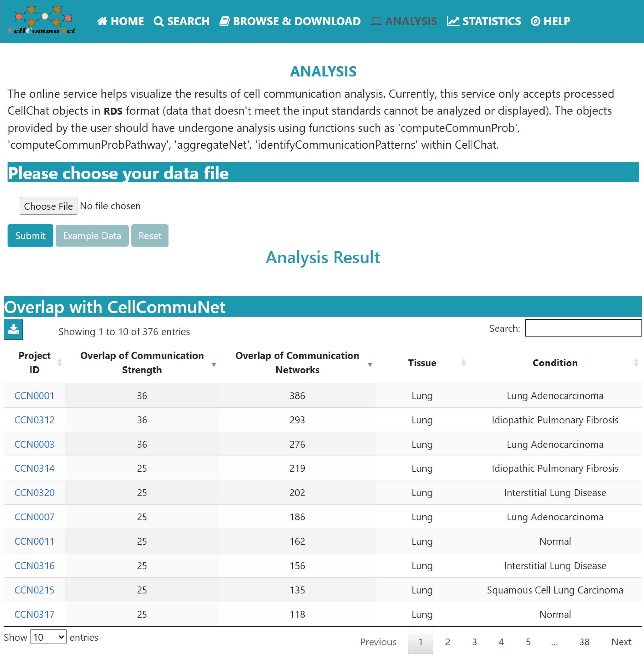Screen dimensions: 644x656
Task: Open the HOME menu item
Action: tap(120, 21)
